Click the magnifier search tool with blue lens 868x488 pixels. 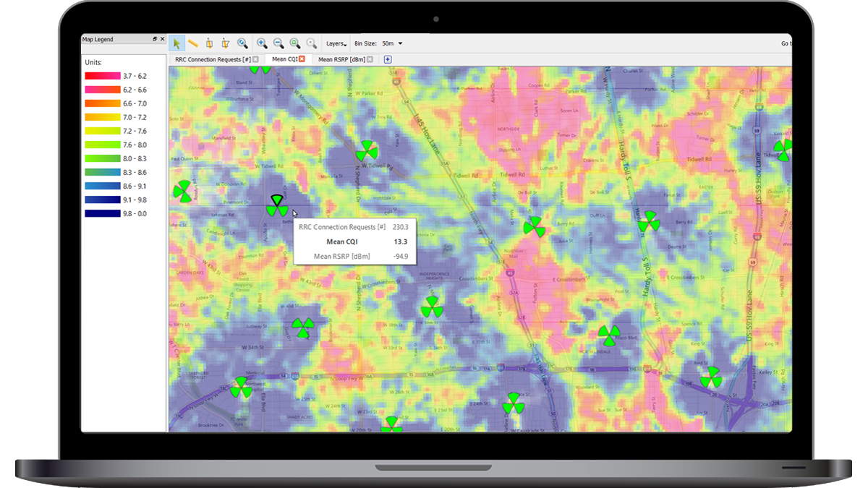point(242,43)
